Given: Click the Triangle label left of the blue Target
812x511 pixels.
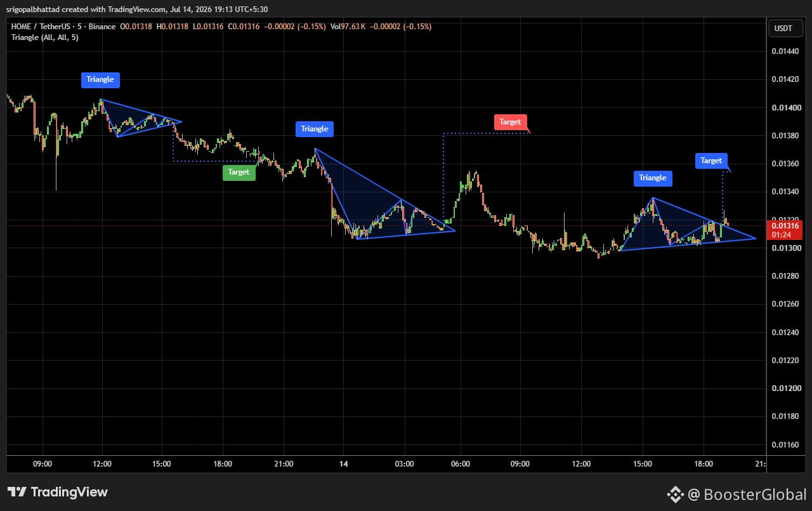Looking at the screenshot, I should 653,178.
